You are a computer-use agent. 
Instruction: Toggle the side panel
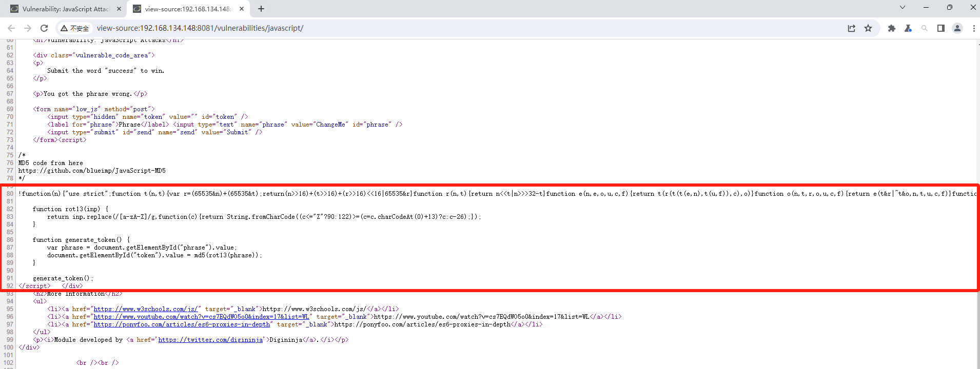tap(941, 28)
